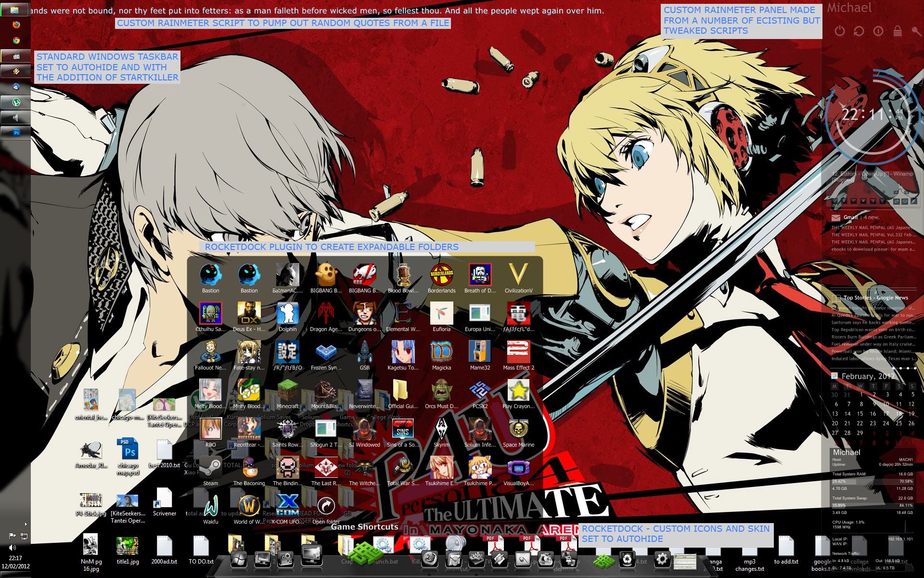Viewport: 924px width, 578px height.
Task: Select date 22 in February calendar
Action: tap(860, 423)
